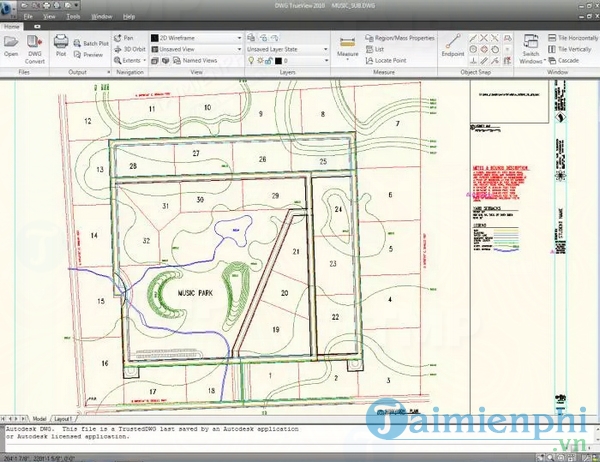
Task: Click the command line text area
Action: (x=297, y=438)
